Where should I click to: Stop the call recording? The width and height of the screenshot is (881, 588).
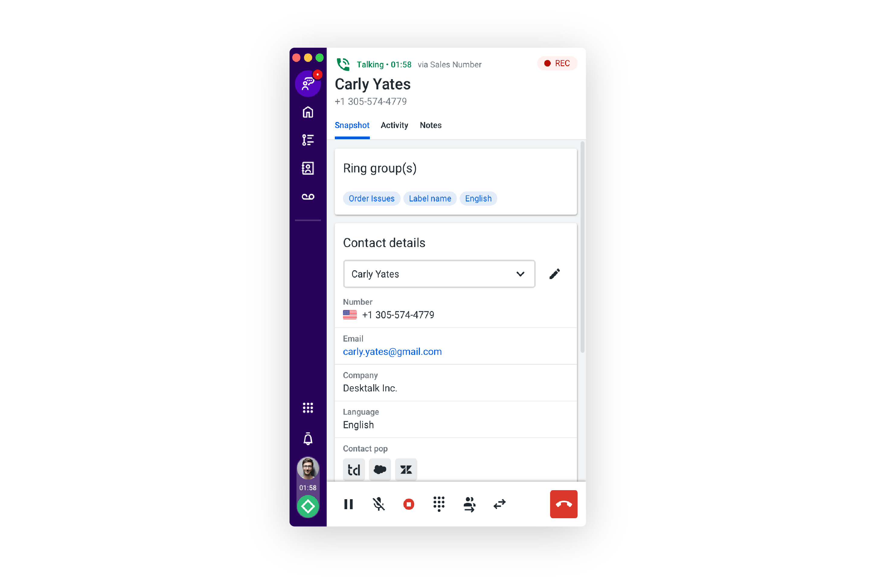[408, 504]
